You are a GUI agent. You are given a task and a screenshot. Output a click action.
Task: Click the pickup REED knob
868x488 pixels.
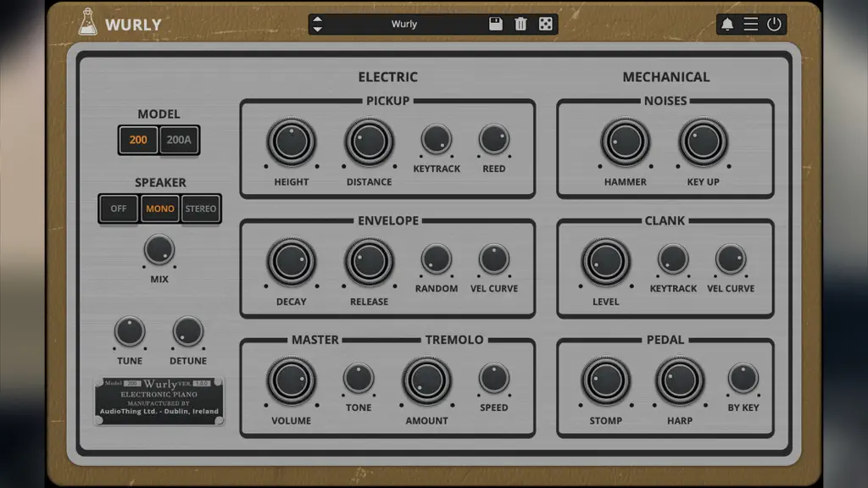point(494,139)
